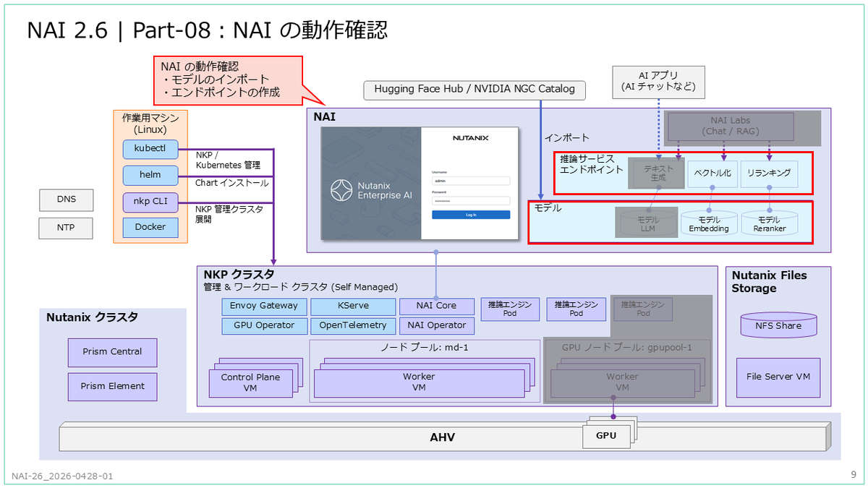Click the Prism Element box
Viewport: 868px width, 488px height.
(x=111, y=386)
